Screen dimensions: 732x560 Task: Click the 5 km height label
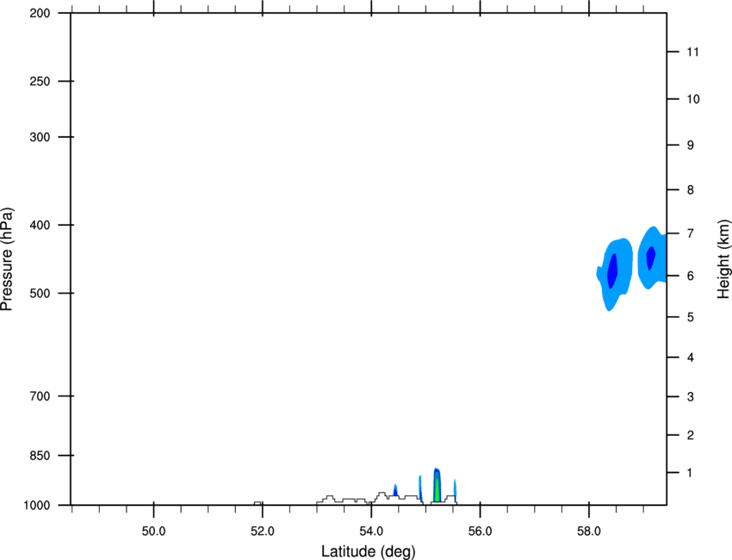tap(691, 317)
